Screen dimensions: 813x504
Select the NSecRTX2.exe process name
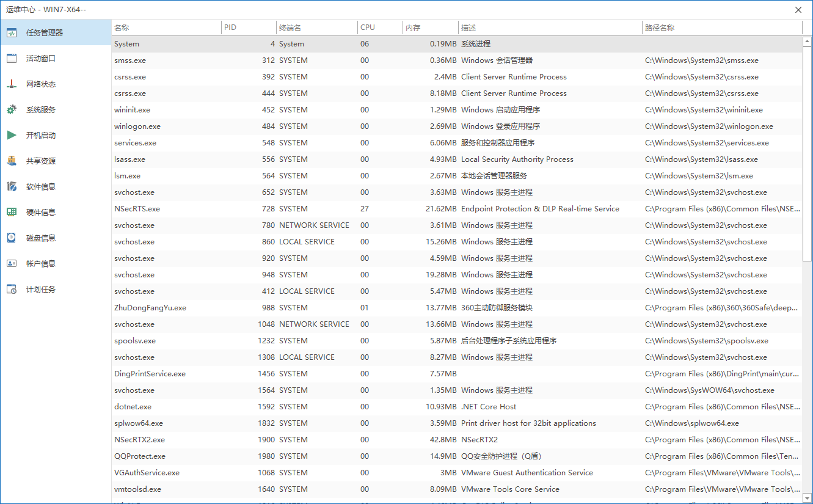[x=139, y=440]
